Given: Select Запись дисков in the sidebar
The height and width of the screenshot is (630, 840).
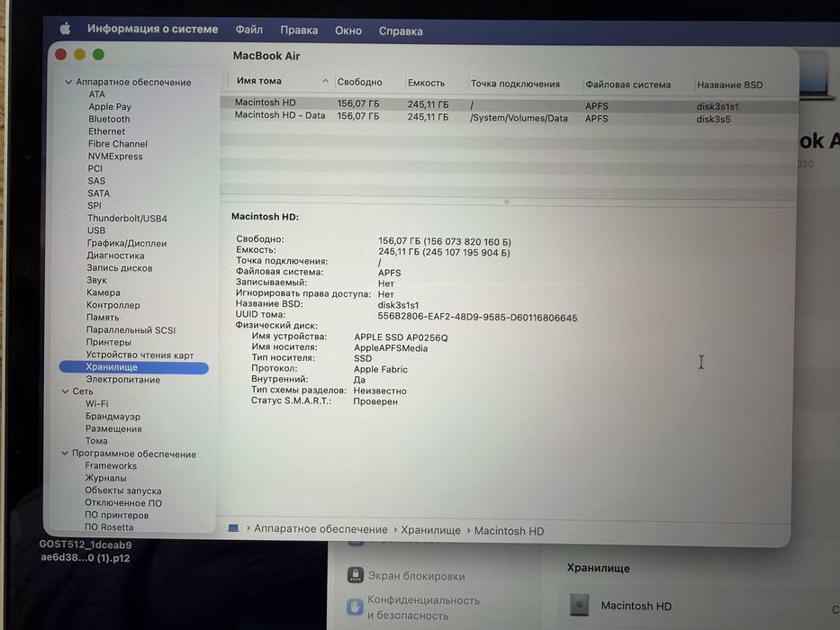Looking at the screenshot, I should pyautogui.click(x=120, y=268).
